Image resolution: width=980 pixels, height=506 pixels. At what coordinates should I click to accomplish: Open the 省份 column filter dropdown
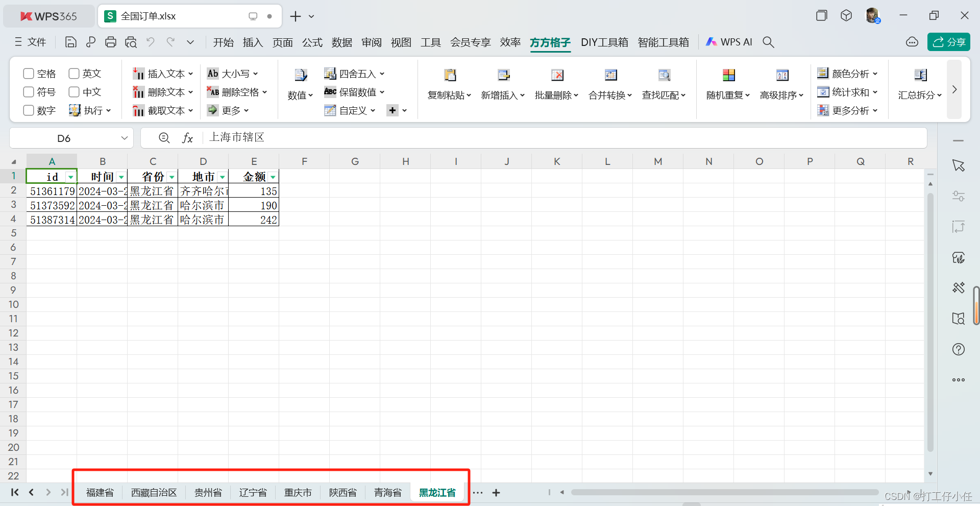[x=171, y=177]
